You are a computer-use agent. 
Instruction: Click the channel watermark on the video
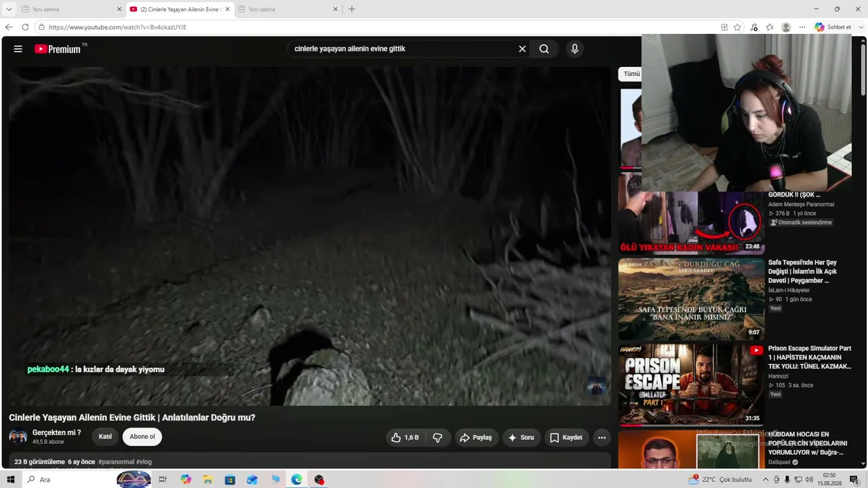596,386
